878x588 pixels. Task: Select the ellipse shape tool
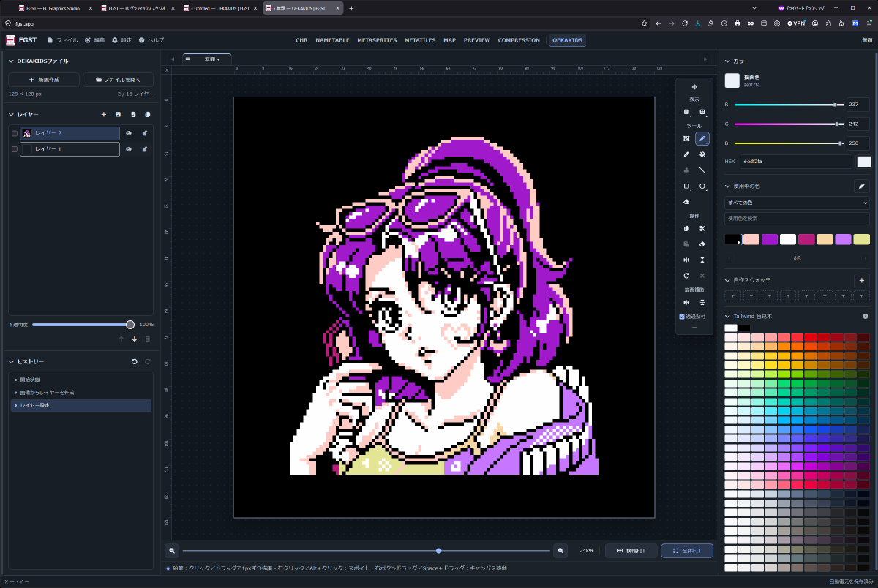702,186
